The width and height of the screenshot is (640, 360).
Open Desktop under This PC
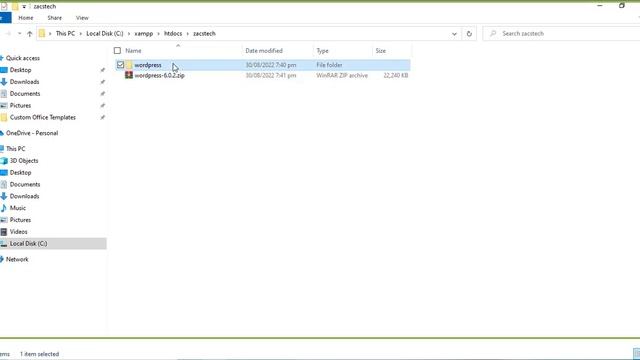(x=20, y=172)
